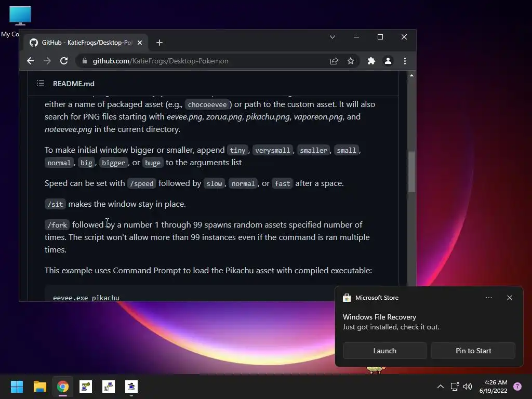Maximize the Chrome window
Screen dimensions: 532x399
pyautogui.click(x=380, y=37)
